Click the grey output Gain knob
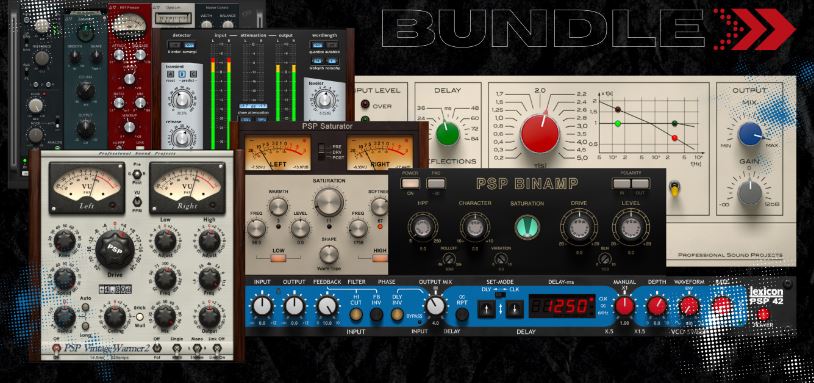 [750, 193]
